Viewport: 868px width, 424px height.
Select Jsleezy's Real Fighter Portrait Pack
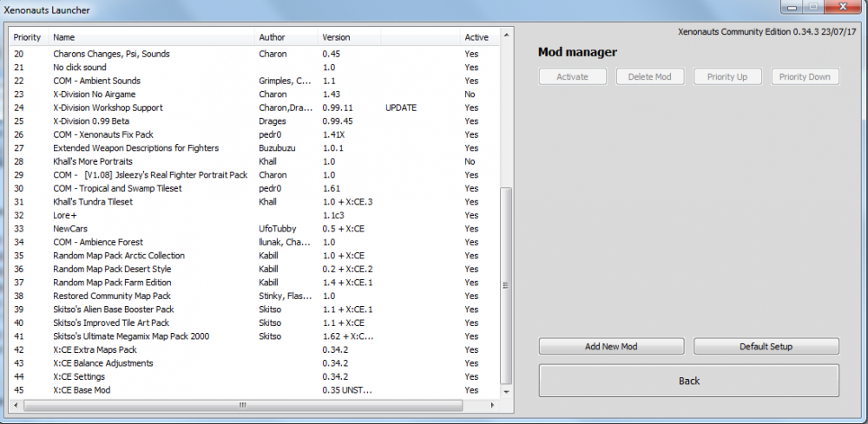pos(254,175)
